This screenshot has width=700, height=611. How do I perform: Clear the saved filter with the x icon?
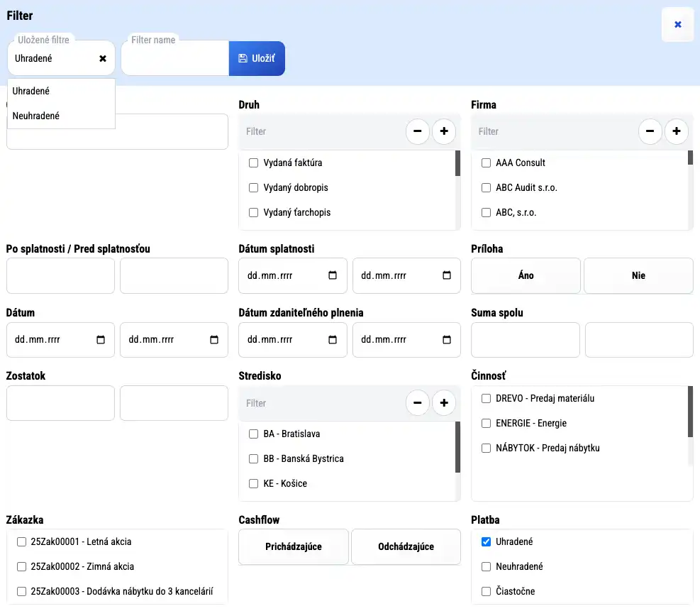pos(103,59)
